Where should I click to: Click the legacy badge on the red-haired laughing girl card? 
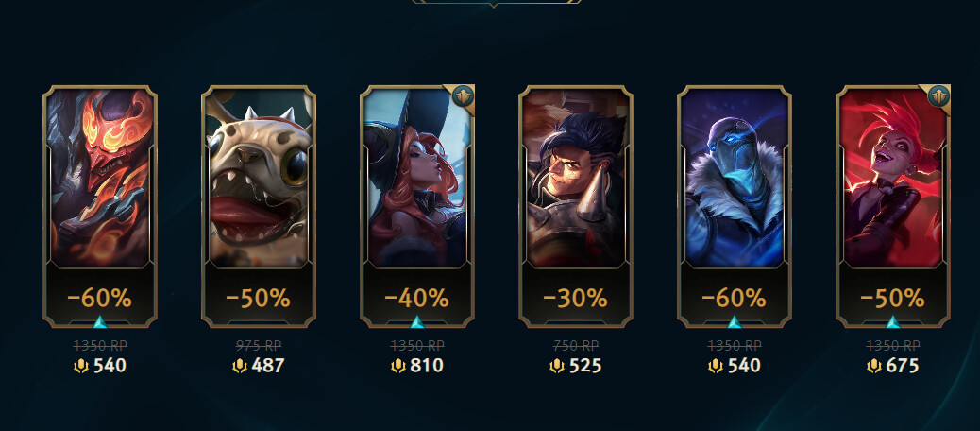point(938,96)
